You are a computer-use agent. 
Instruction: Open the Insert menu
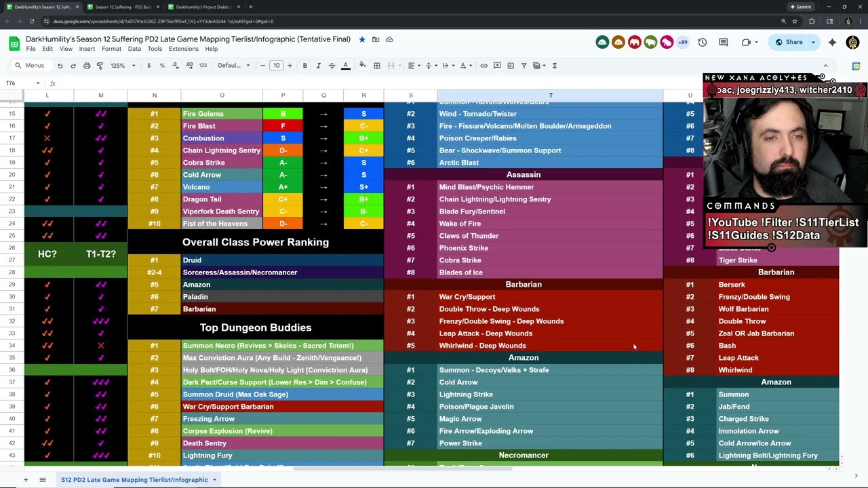87,49
